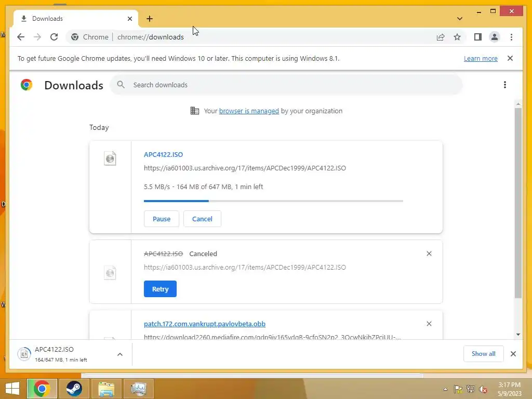
Task: Click muted volume icon in tray
Action: coord(483,389)
